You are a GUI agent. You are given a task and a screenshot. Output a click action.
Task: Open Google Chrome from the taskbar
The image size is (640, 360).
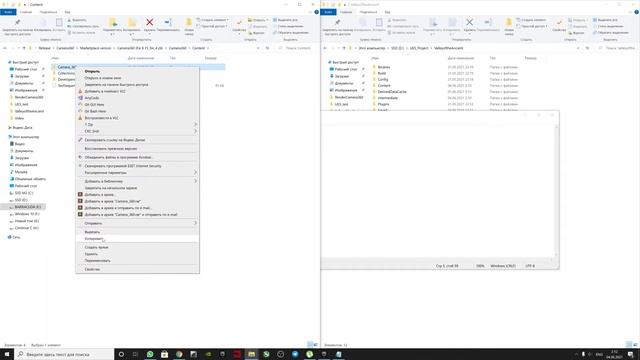[x=179, y=354]
